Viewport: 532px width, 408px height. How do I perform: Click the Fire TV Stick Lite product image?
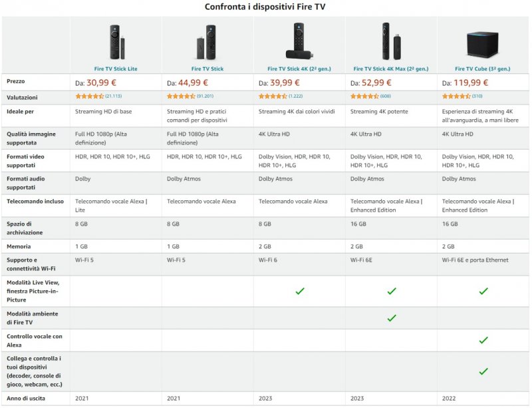(116, 42)
